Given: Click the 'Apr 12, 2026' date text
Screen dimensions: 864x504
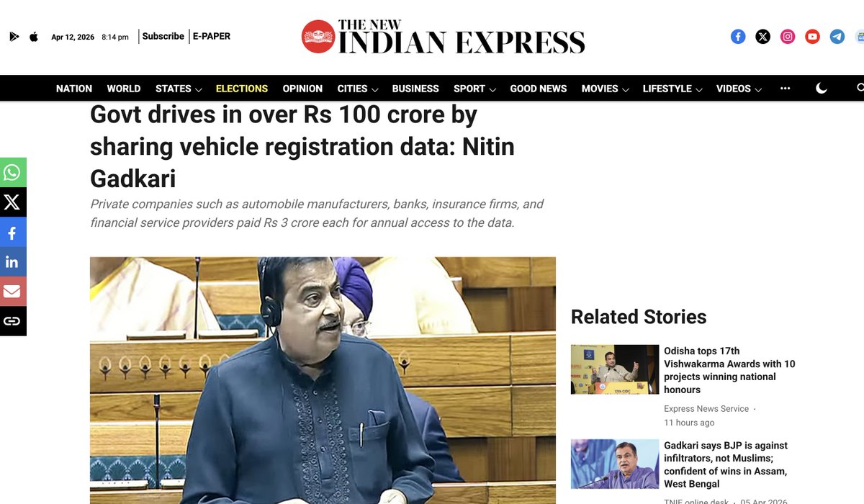Looking at the screenshot, I should click(x=73, y=37).
